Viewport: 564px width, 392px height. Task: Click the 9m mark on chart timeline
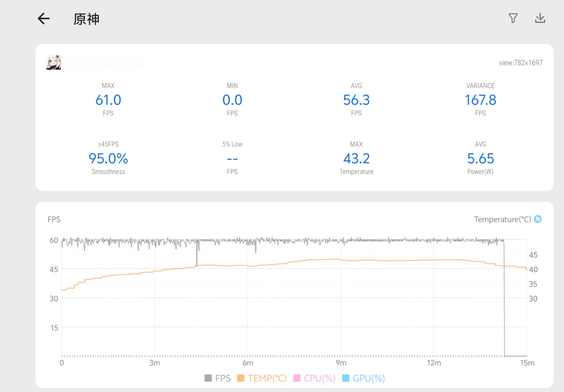click(x=341, y=363)
